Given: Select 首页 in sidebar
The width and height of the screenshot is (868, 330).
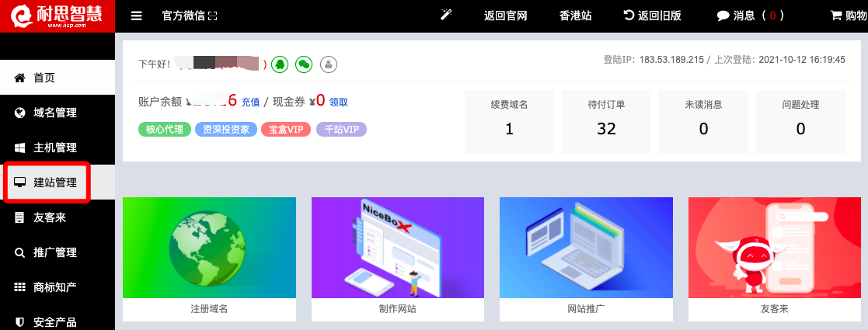Looking at the screenshot, I should [x=58, y=78].
